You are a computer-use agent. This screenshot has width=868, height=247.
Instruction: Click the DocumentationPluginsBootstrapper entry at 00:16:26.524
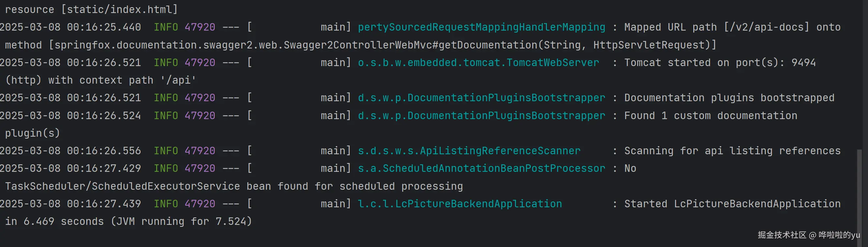point(481,116)
